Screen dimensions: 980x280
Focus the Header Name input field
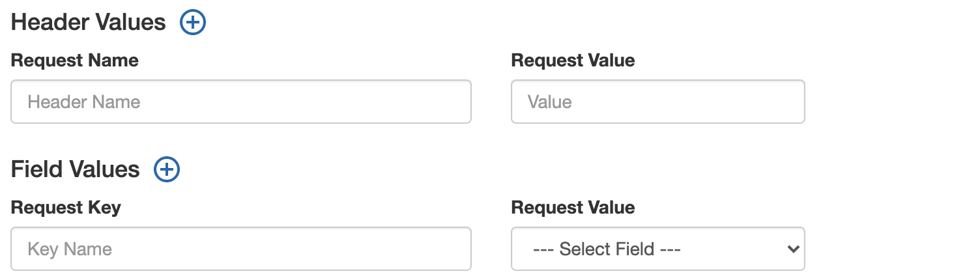[241, 102]
